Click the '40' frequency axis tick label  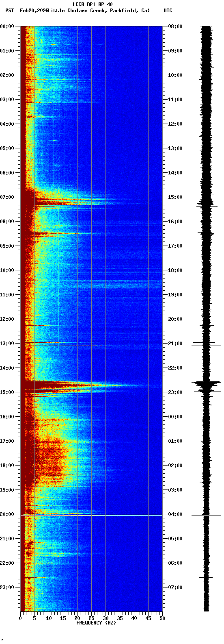click(x=134, y=618)
